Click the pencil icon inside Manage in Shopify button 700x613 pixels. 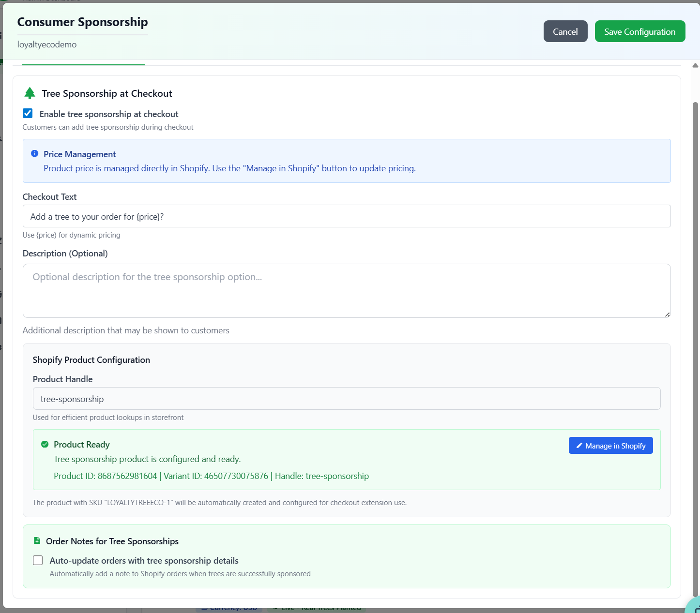pos(579,445)
